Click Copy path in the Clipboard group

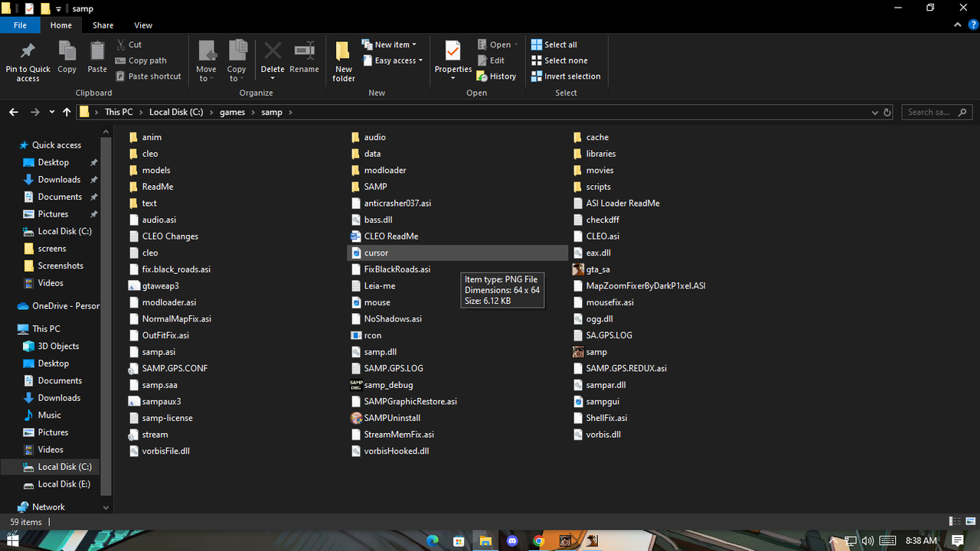point(141,60)
